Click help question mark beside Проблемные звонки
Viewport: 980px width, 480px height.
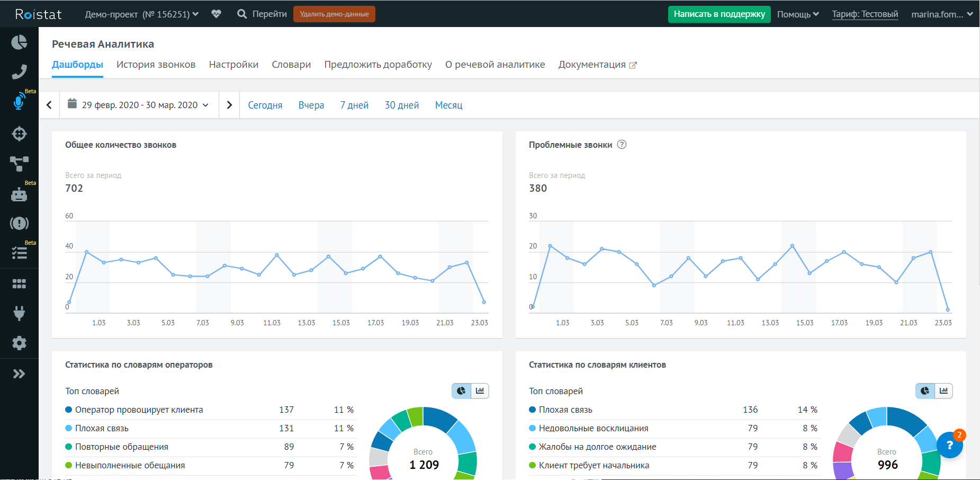coord(622,145)
